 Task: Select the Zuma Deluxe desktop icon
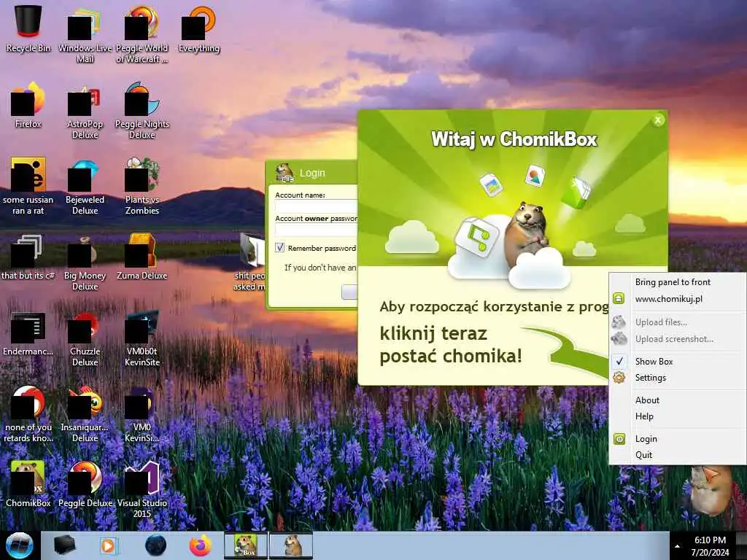pos(142,256)
